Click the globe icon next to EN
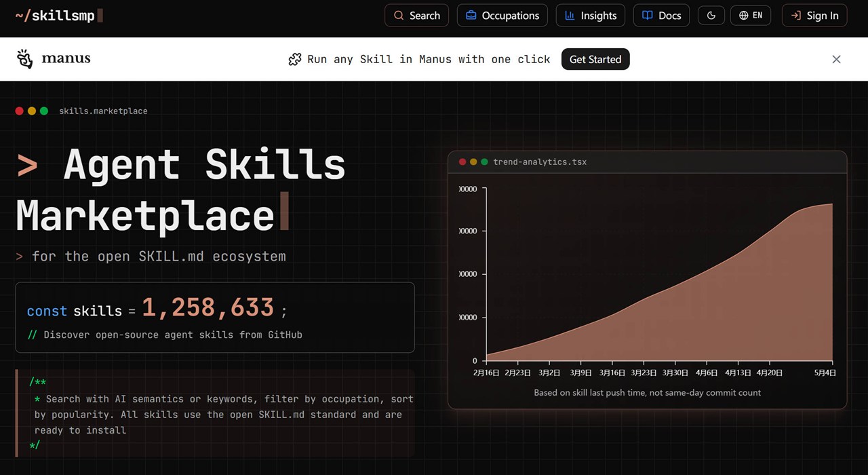 point(744,16)
